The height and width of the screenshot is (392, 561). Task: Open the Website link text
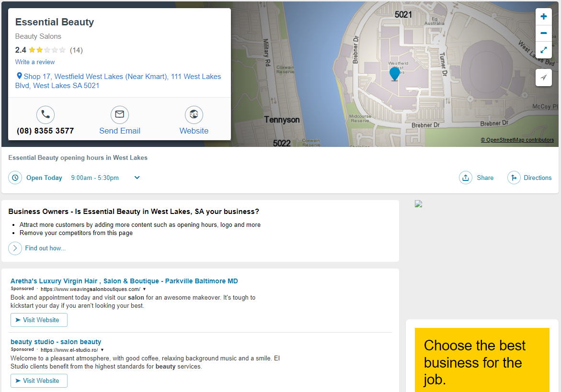194,131
